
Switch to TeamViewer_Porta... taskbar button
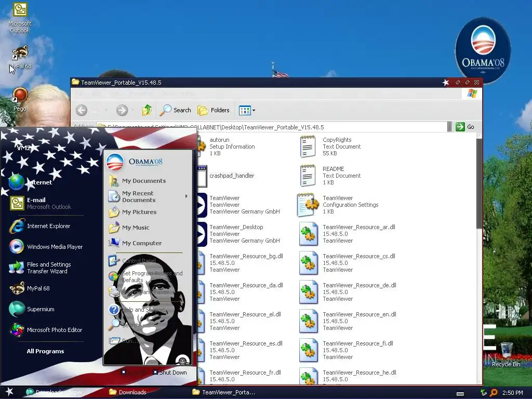[x=224, y=392]
